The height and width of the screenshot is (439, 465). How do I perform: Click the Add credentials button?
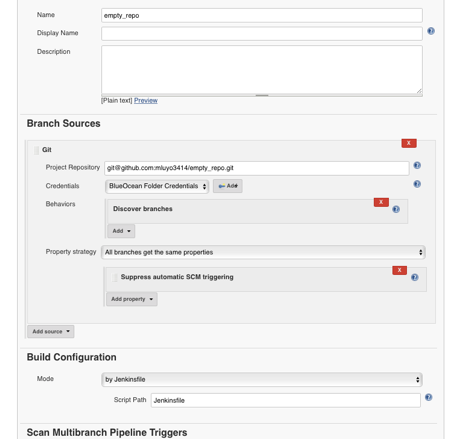228,186
